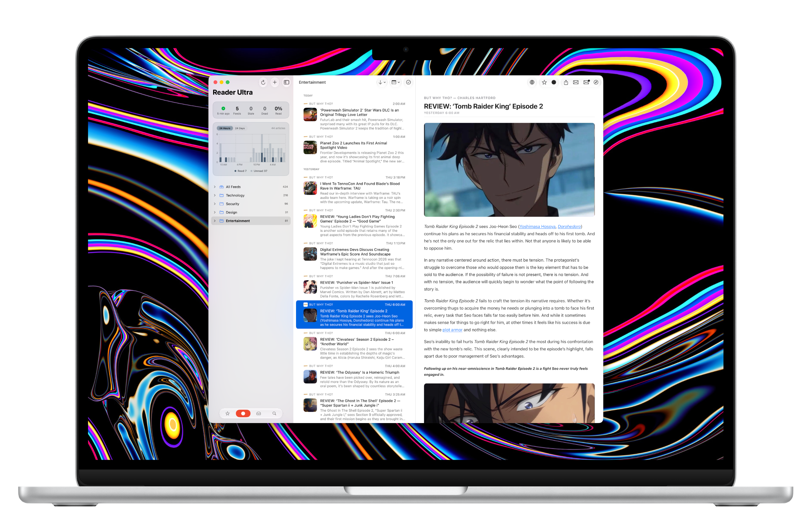Switch chart to 24 Hours

tap(225, 128)
